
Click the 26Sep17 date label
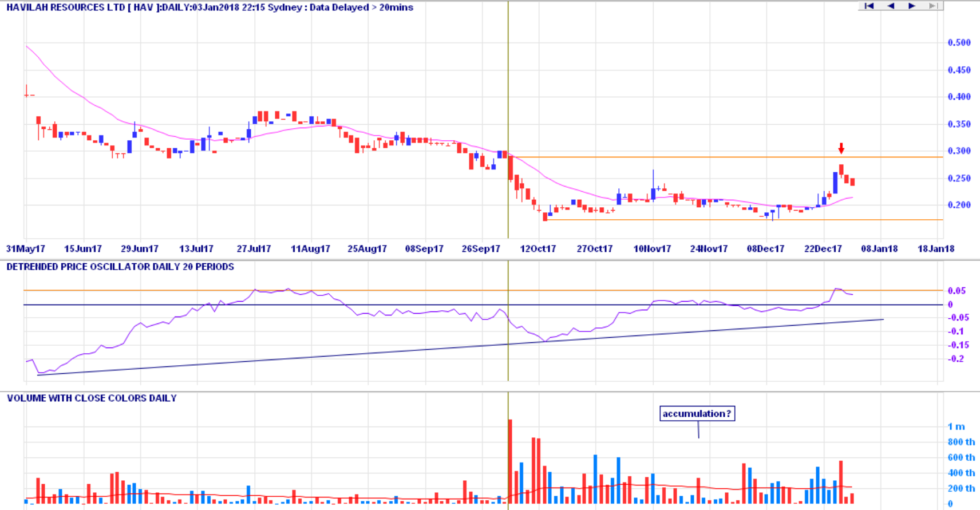click(x=481, y=249)
